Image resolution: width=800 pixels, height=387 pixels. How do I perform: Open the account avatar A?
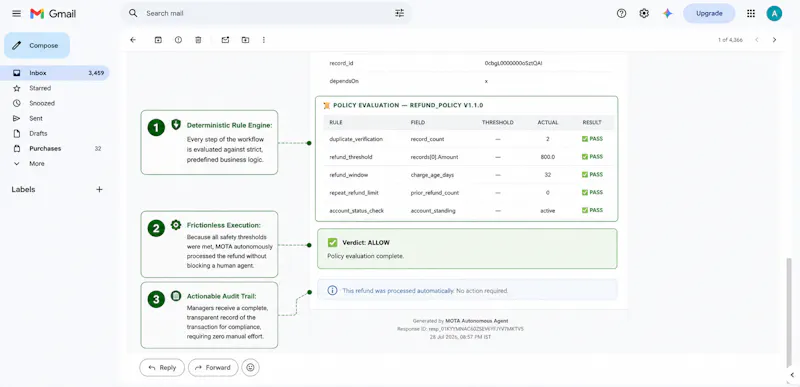tap(774, 14)
